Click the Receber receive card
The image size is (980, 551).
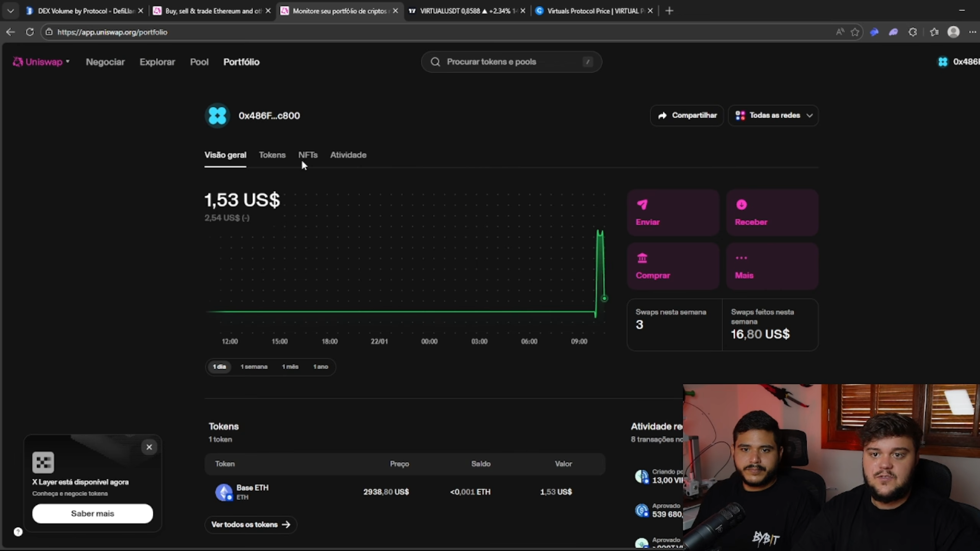(x=772, y=213)
